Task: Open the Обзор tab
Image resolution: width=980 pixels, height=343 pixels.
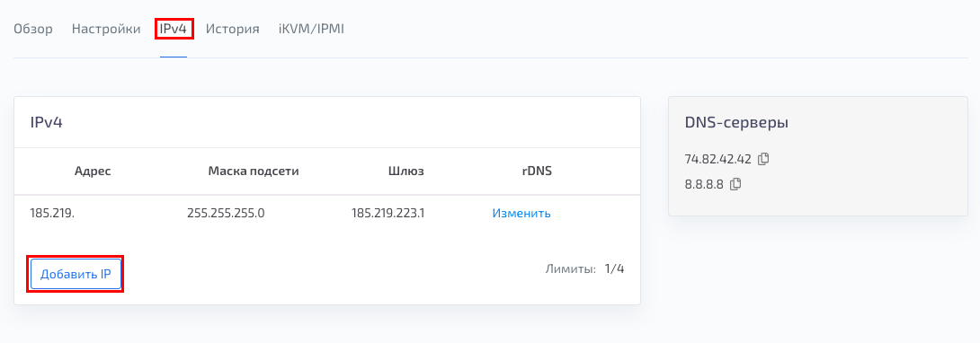Action: tap(33, 29)
